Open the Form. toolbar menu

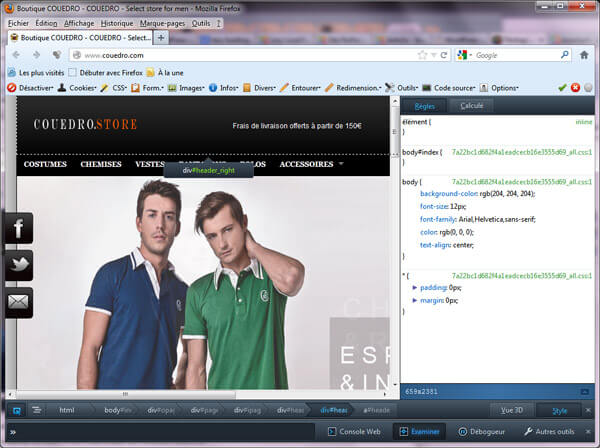(147, 88)
